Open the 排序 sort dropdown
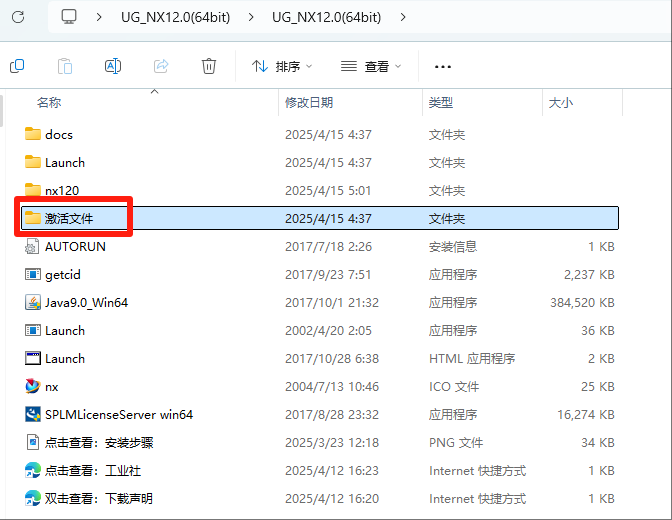672x520 pixels. 281,66
